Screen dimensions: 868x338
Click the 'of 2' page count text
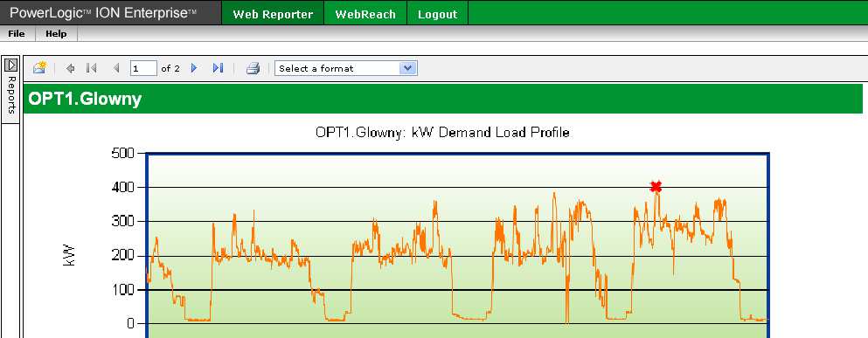(x=170, y=69)
